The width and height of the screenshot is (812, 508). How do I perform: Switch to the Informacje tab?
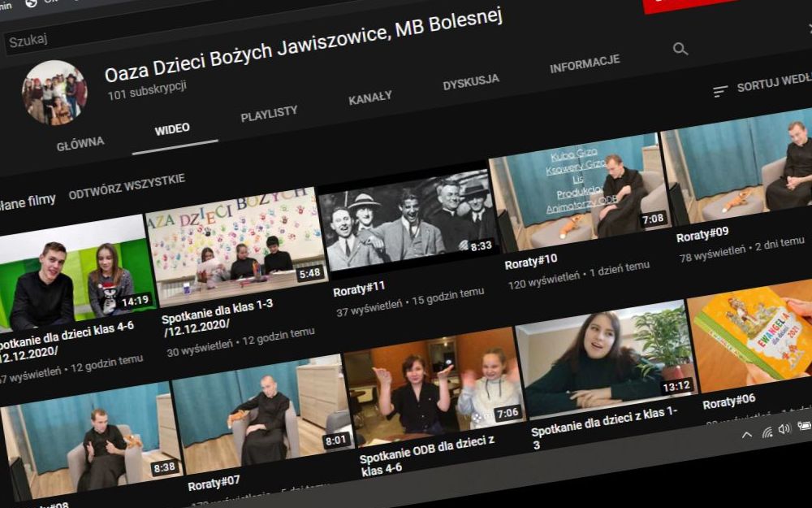point(585,63)
